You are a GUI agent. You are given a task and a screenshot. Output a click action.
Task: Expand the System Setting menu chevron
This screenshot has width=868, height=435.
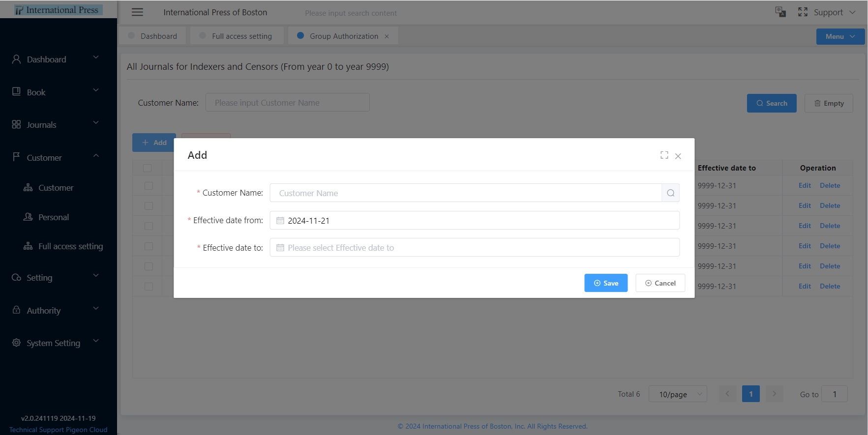pyautogui.click(x=96, y=341)
